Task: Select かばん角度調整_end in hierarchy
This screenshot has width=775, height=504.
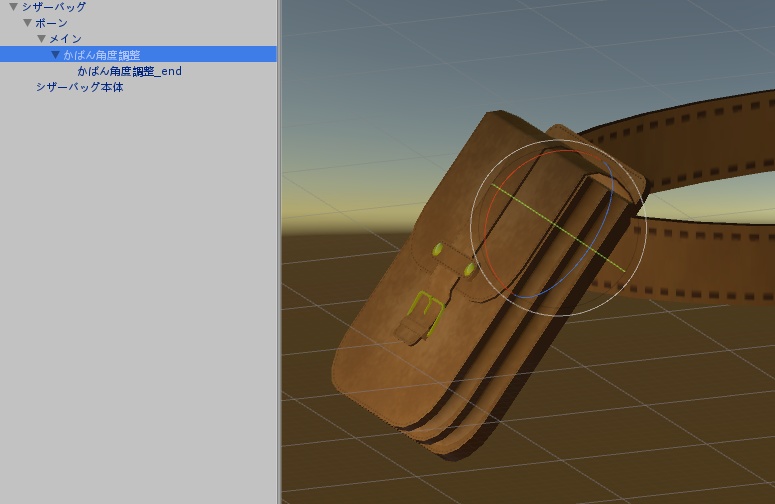Action: point(129,71)
